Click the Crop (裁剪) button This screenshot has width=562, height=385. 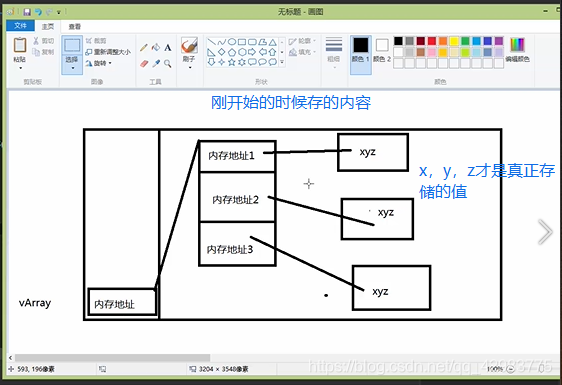pos(96,41)
